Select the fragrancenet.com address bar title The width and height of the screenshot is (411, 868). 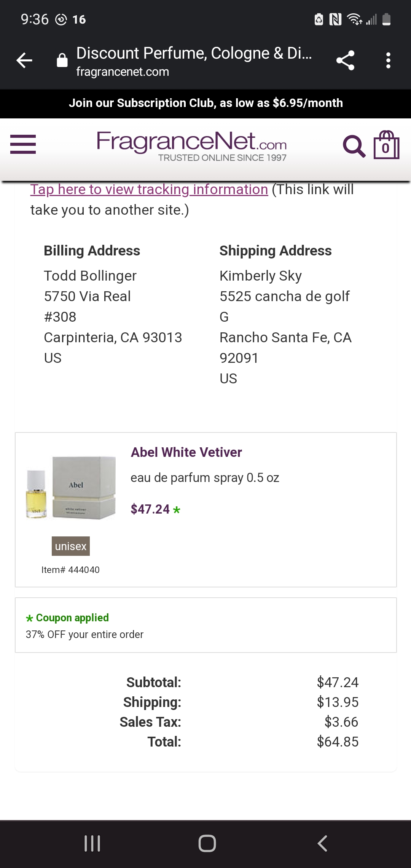click(x=123, y=72)
